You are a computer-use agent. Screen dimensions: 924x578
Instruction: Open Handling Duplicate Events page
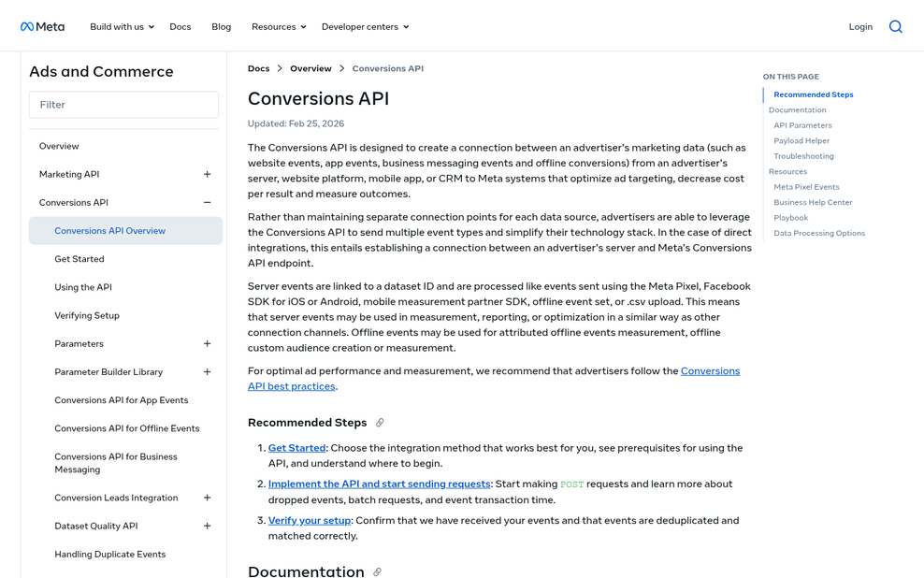click(109, 555)
